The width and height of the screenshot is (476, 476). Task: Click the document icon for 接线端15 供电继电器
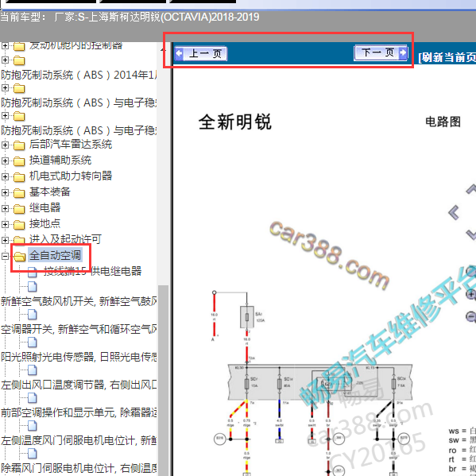pos(32,272)
